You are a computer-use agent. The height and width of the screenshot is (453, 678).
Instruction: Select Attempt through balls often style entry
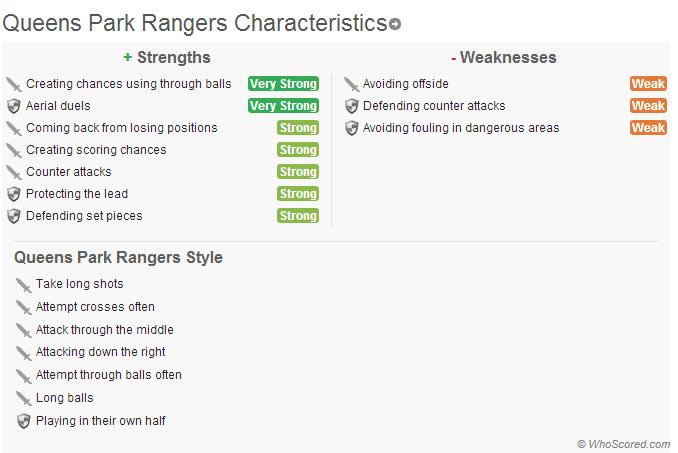click(x=109, y=375)
